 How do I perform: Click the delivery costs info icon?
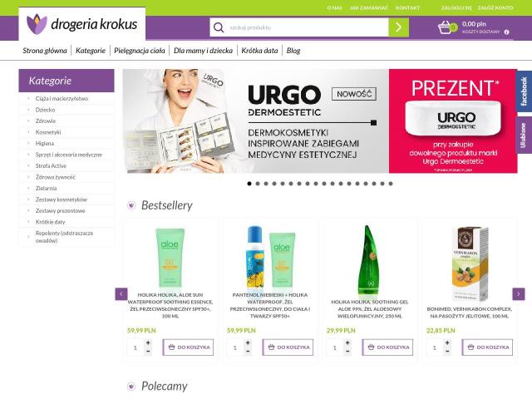(506, 32)
